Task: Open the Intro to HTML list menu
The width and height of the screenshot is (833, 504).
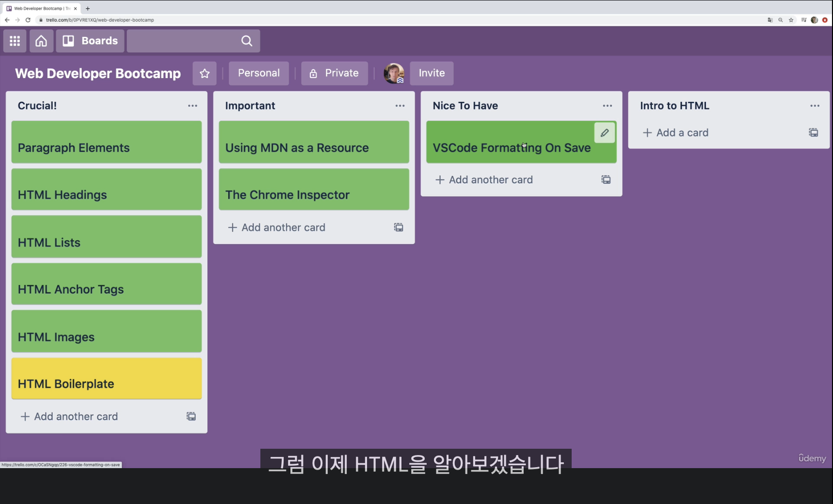Action: point(815,106)
